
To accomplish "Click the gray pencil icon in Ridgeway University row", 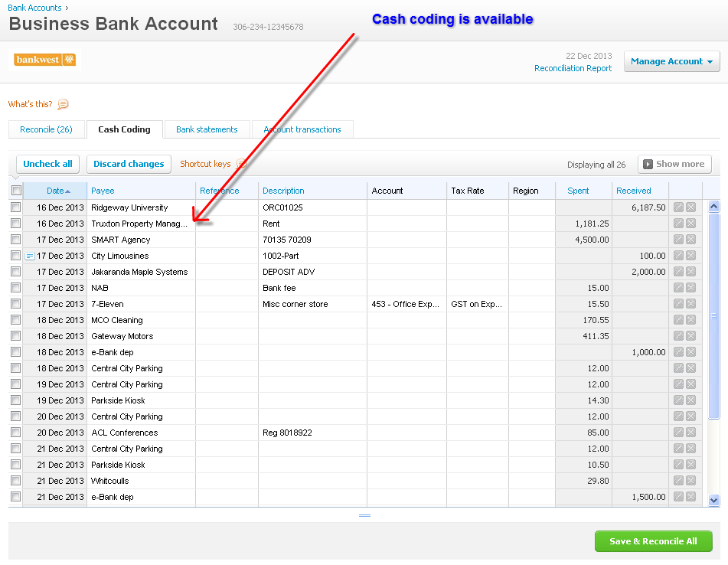I will tap(678, 207).
